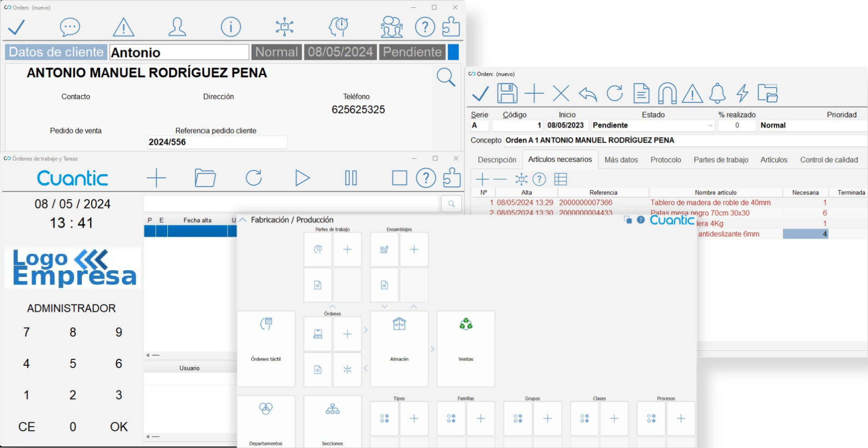868x448 pixels.
Task: Click the lightning bolt icon in order toolbar
Action: coord(743,93)
